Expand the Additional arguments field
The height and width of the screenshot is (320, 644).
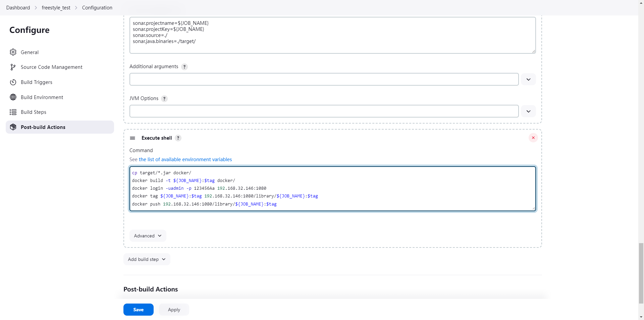[x=528, y=80]
